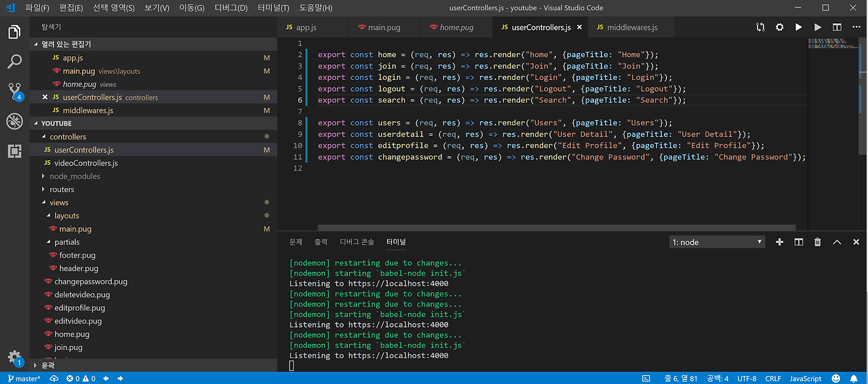
Task: Create a new terminal with plus icon
Action: click(780, 242)
